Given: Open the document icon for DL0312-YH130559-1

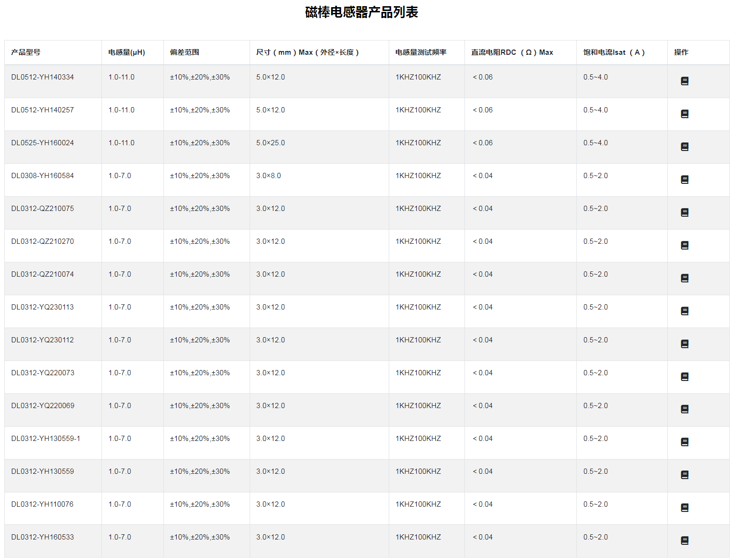Looking at the screenshot, I should tap(685, 442).
